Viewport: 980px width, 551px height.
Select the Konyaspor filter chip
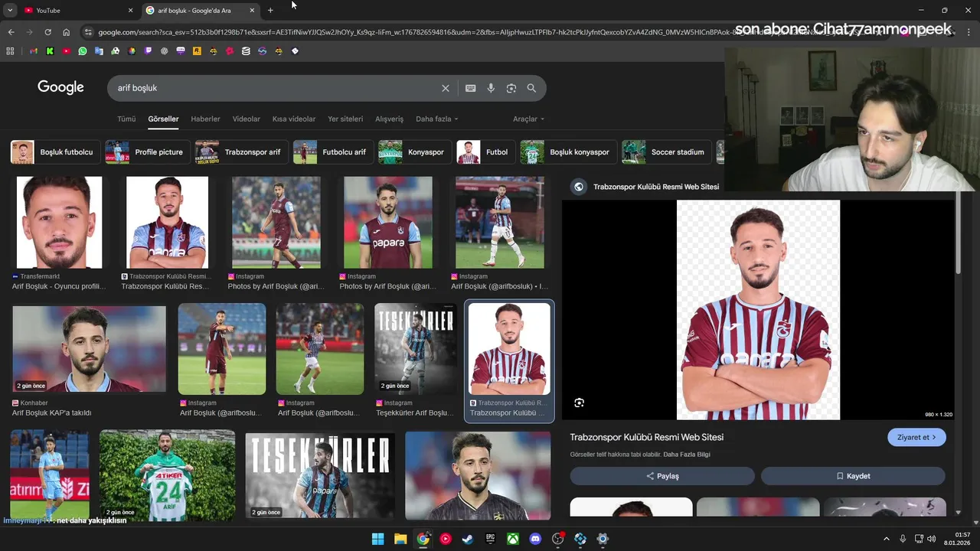point(414,152)
